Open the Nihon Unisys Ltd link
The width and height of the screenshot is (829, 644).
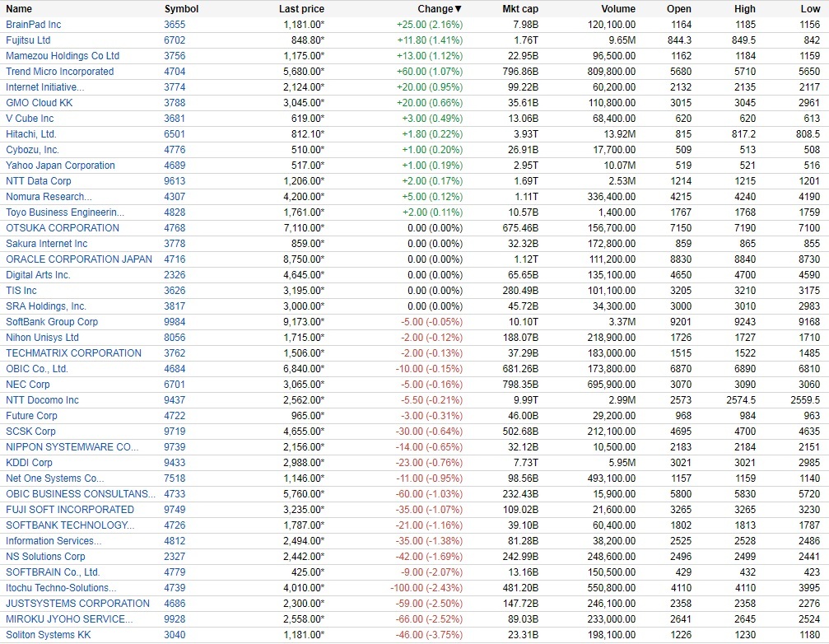(x=42, y=338)
